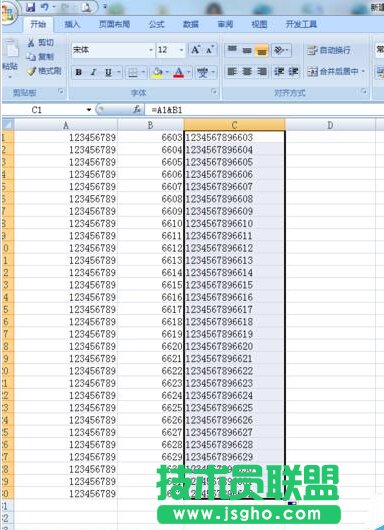Apply yellow fill color bucket

click(x=157, y=72)
